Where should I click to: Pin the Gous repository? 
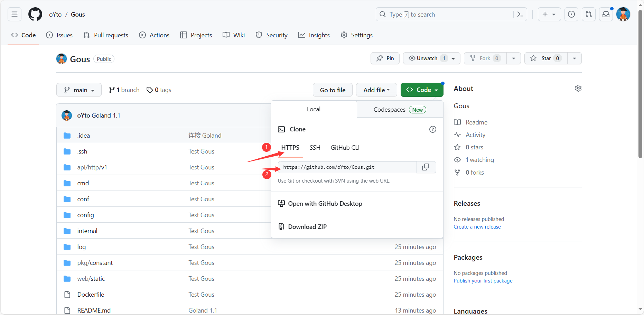click(x=385, y=58)
